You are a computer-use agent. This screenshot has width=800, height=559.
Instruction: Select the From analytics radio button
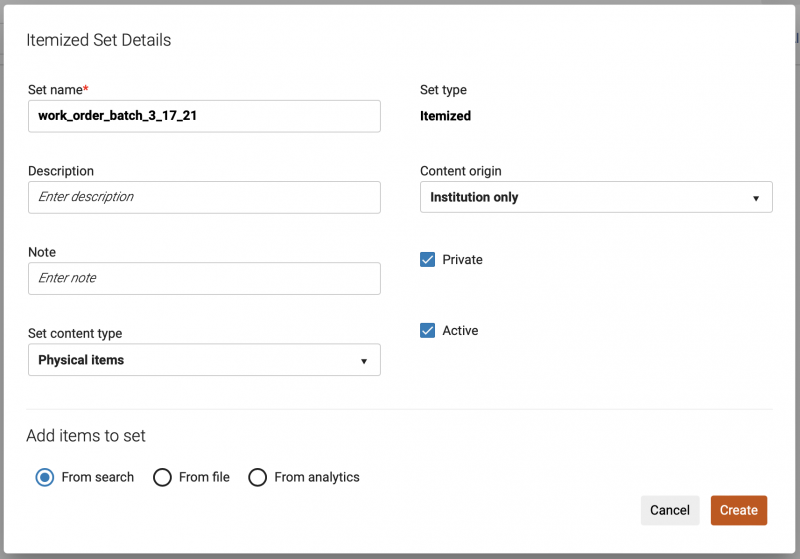point(257,478)
